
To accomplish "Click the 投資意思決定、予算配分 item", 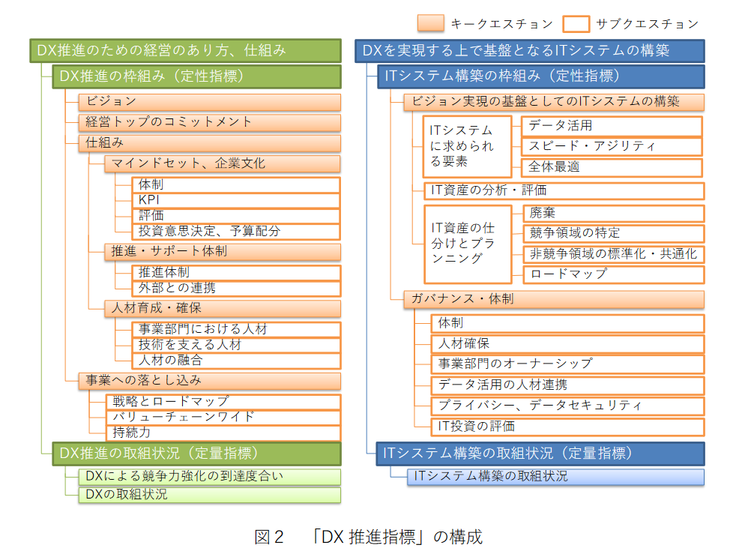I will (x=236, y=232).
